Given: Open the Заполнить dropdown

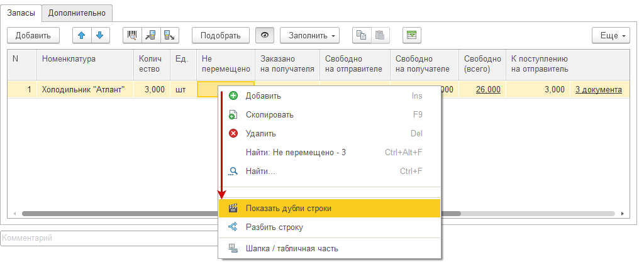Looking at the screenshot, I should tap(309, 35).
